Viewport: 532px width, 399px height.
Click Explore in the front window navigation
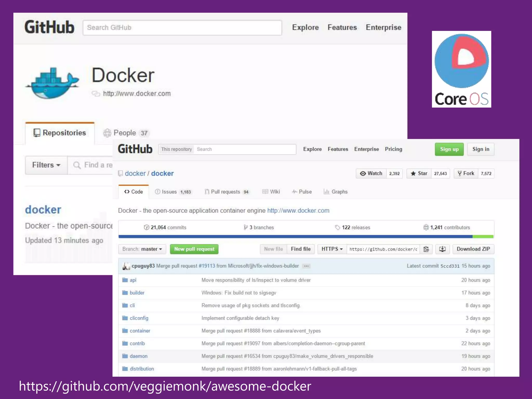[312, 149]
